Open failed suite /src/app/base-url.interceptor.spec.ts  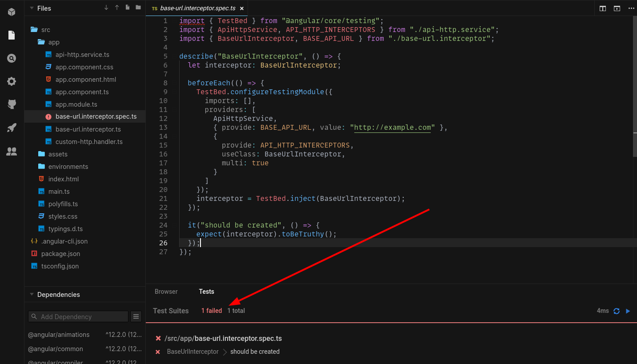[223, 338]
